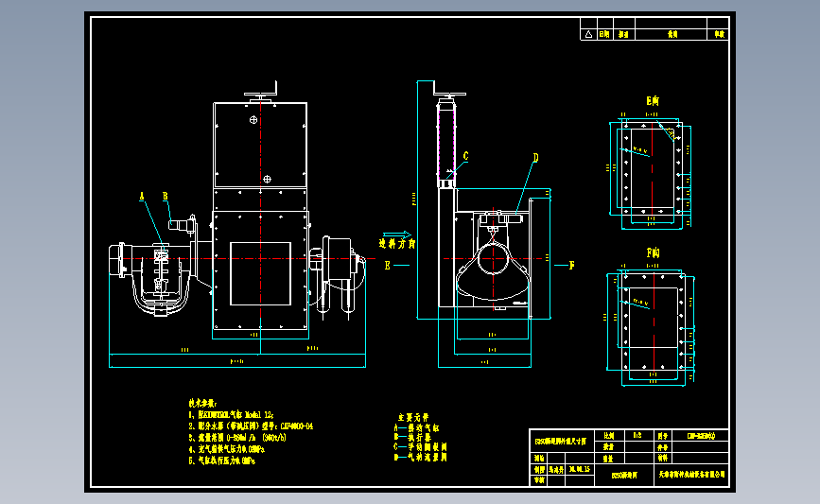The image size is (820, 504).
Task: Select view direction letter E left of side view
Action: click(x=388, y=266)
